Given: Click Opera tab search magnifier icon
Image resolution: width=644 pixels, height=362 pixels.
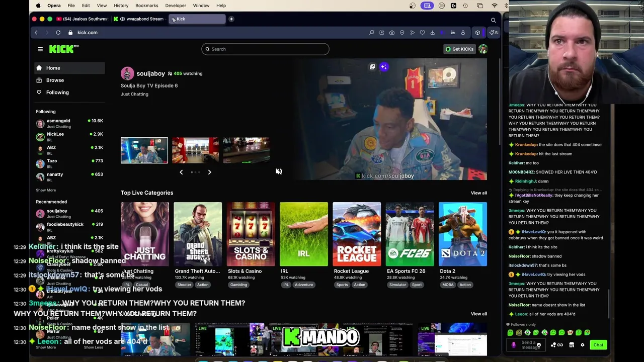Looking at the screenshot, I should coord(494,20).
